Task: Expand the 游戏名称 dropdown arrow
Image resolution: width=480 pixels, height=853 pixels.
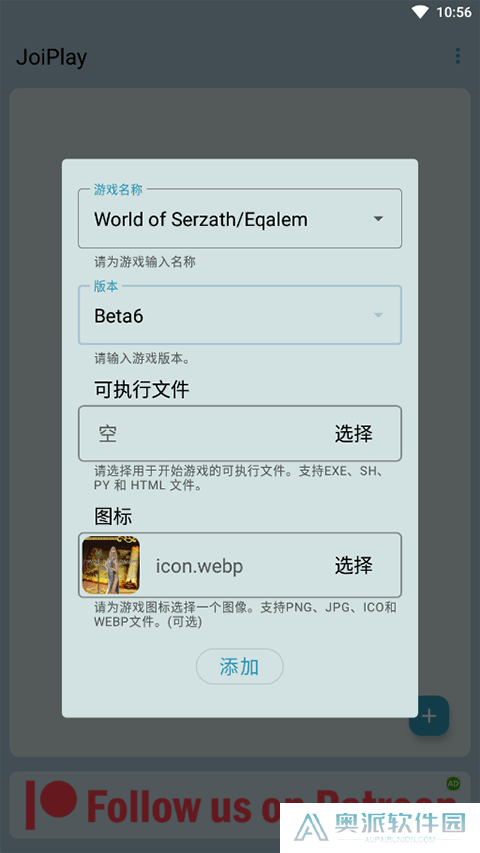Action: [x=378, y=219]
